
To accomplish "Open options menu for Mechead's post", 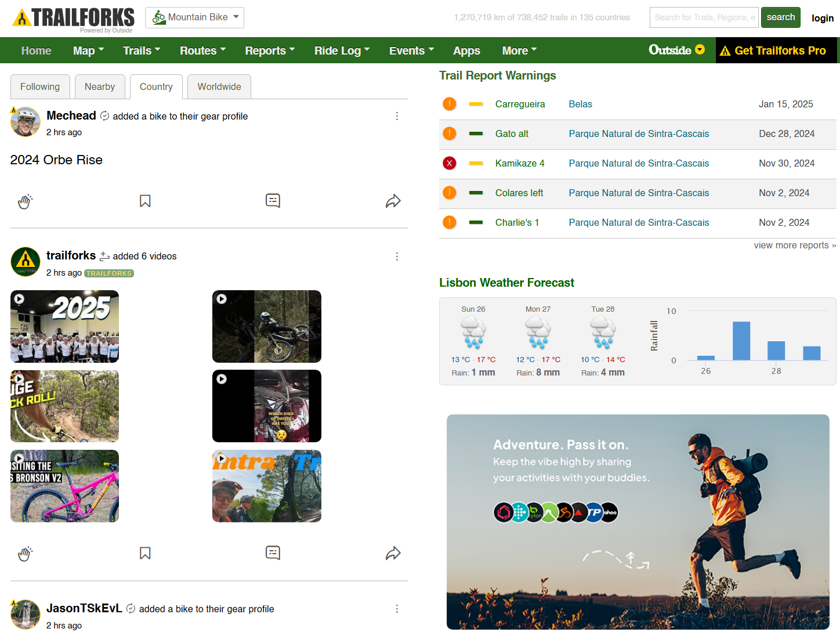I will (x=397, y=116).
